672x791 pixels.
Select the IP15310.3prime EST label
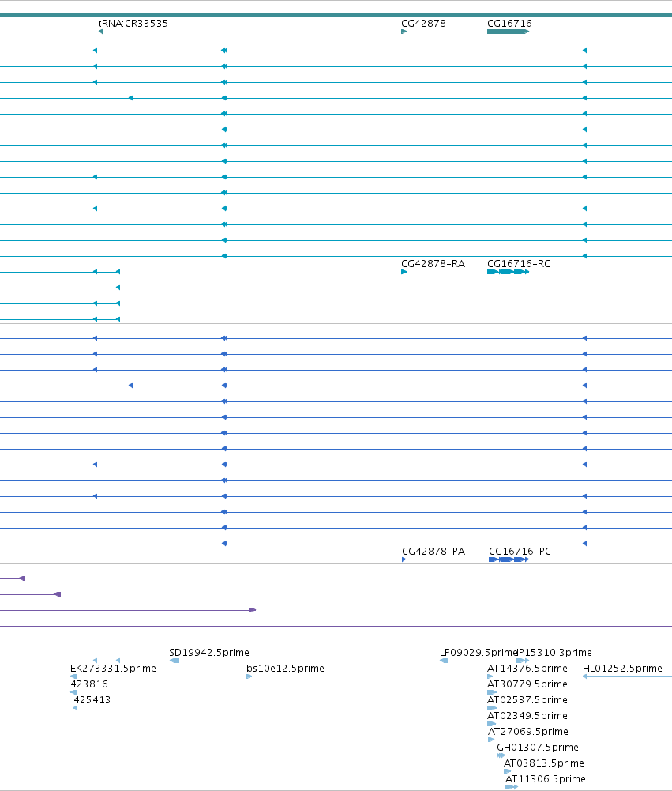click(x=554, y=652)
